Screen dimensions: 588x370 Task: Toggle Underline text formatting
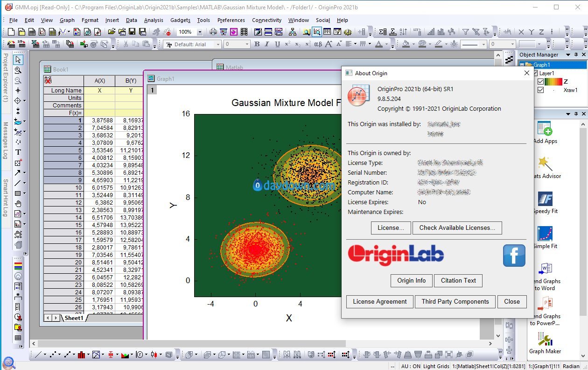(277, 44)
